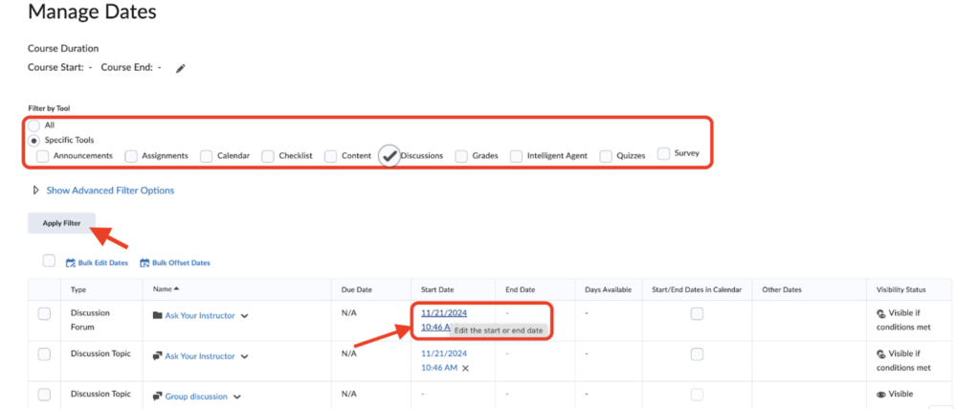Uncheck the Discussions checkbox
Image resolution: width=980 pixels, height=409 pixels.
tap(389, 155)
